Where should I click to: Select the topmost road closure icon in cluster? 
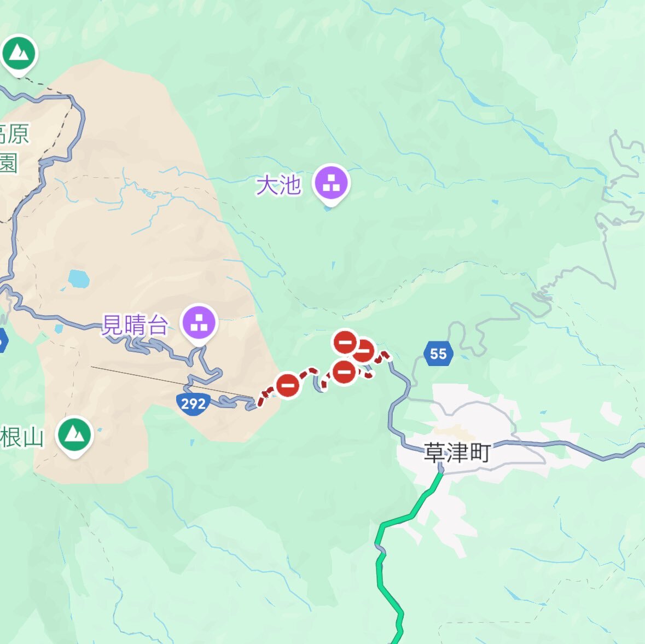pos(345,342)
